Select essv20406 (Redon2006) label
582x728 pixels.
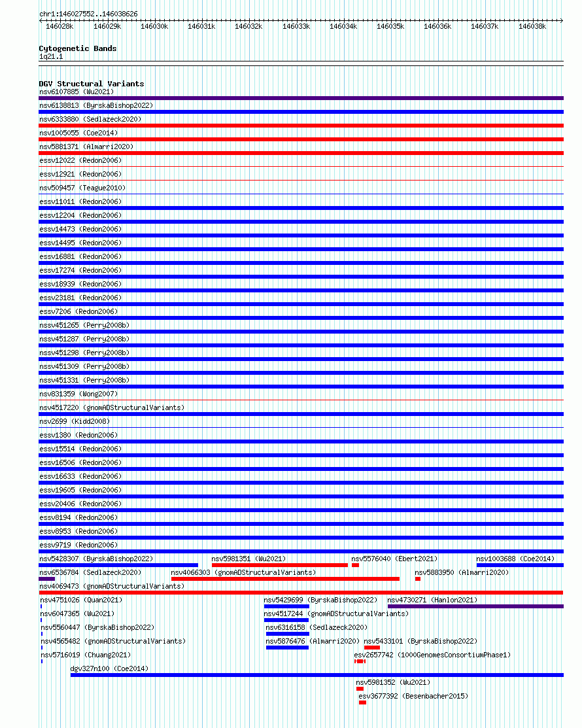click(x=80, y=504)
